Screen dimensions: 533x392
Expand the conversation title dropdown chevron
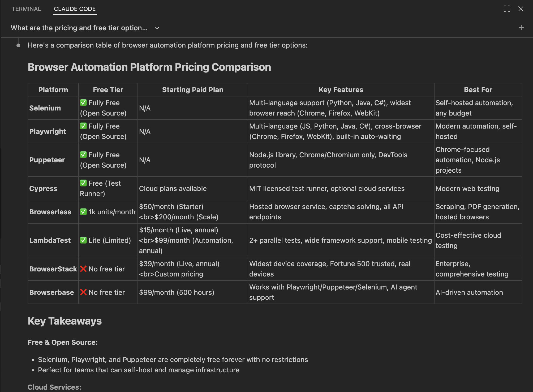point(157,28)
